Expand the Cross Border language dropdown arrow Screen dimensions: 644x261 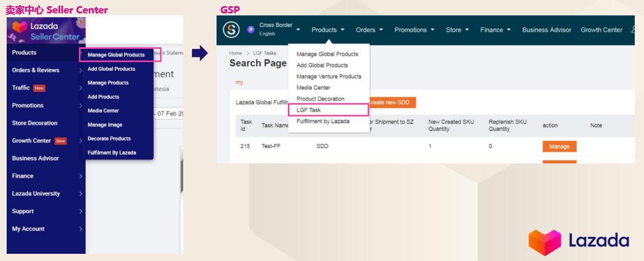coord(298,30)
